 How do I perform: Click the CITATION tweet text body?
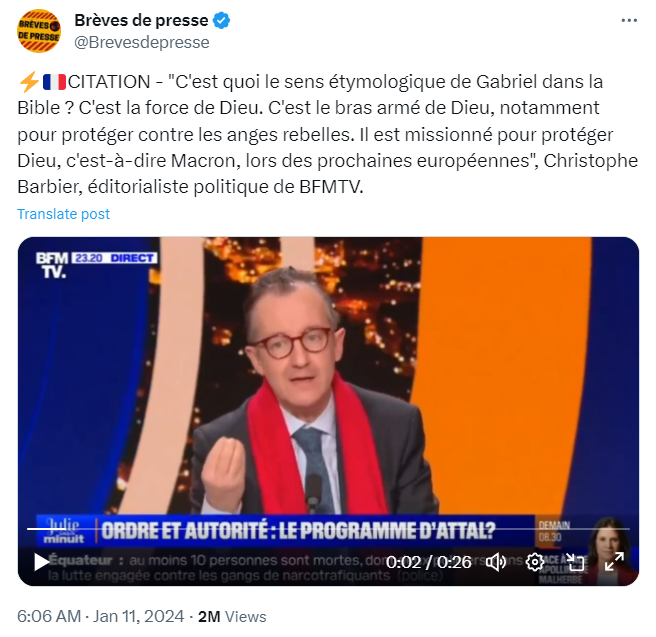[328, 134]
